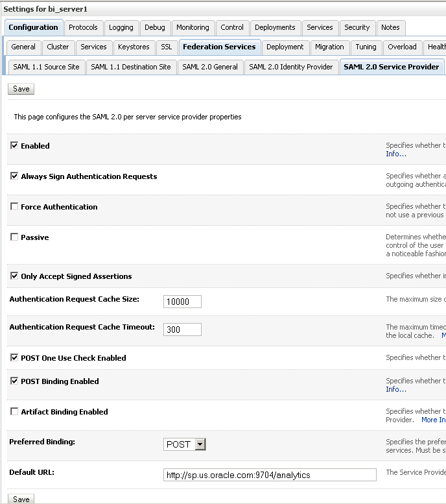Image resolution: width=446 pixels, height=504 pixels.
Task: Open the Protocols tab
Action: 83,28
